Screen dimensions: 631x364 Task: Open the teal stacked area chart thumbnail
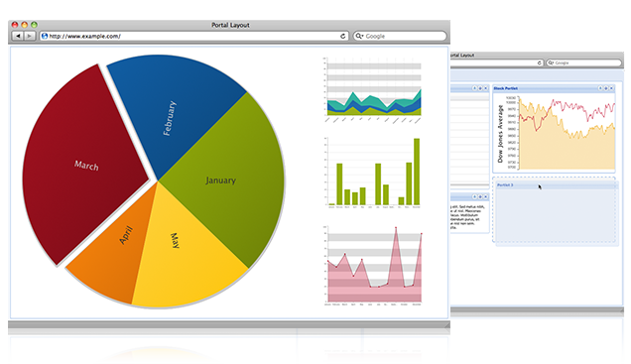373,89
